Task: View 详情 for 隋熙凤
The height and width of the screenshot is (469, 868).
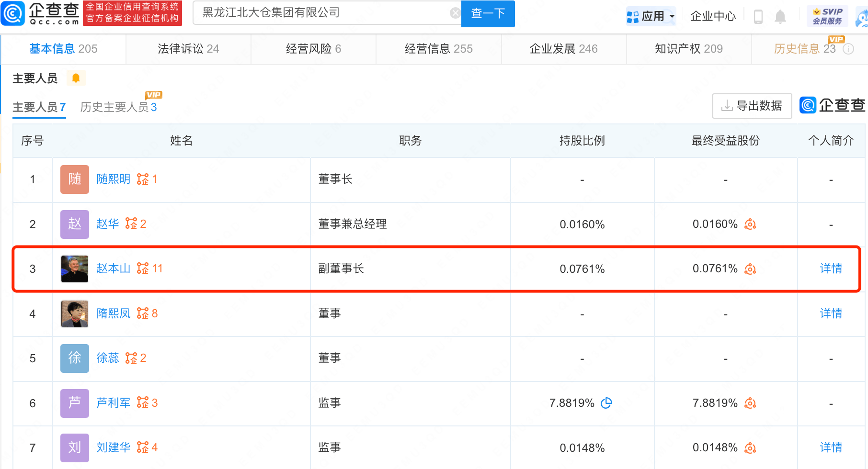Action: (831, 313)
